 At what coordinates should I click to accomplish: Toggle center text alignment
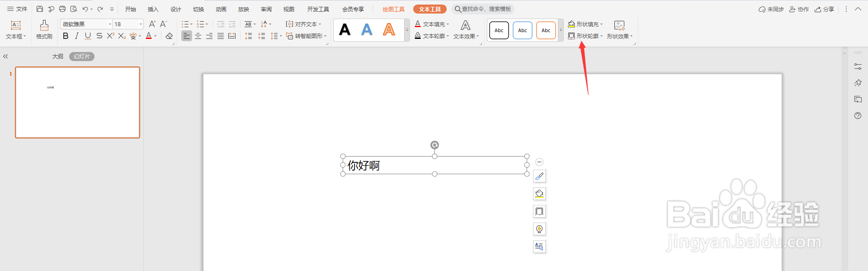[198, 36]
